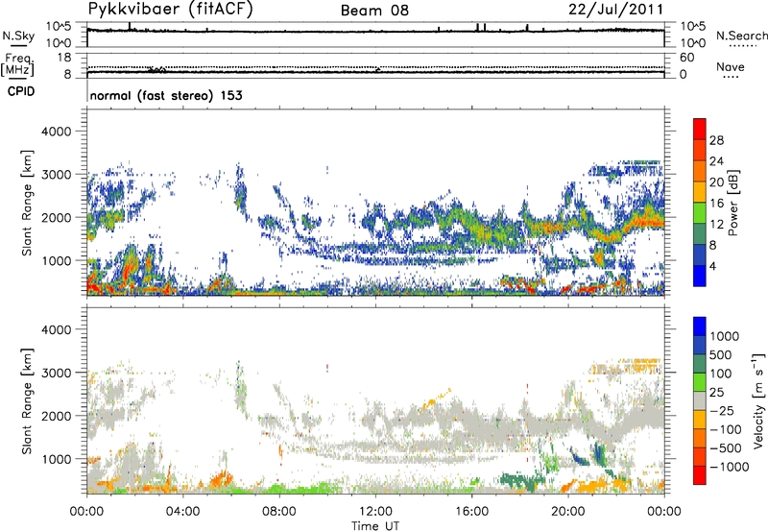Click power colorbar label '28'
768x532 pixels.
[x=716, y=140]
